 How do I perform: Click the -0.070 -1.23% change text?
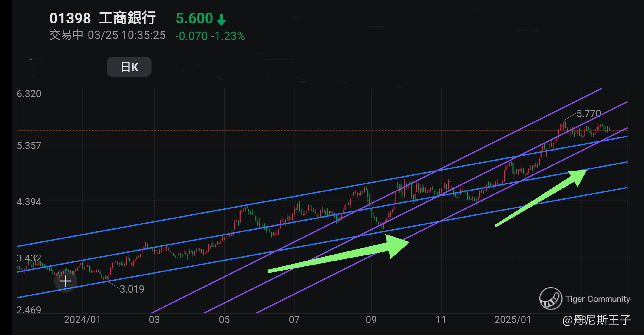coord(210,36)
